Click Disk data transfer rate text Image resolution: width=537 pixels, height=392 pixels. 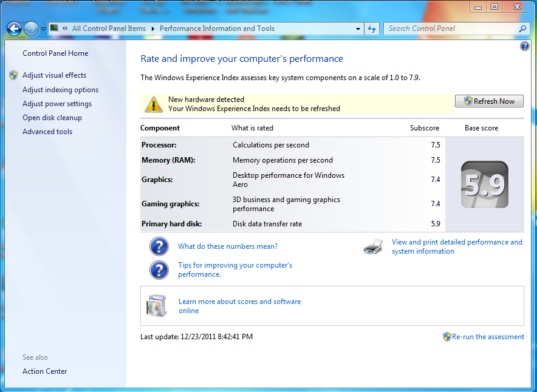coord(267,224)
